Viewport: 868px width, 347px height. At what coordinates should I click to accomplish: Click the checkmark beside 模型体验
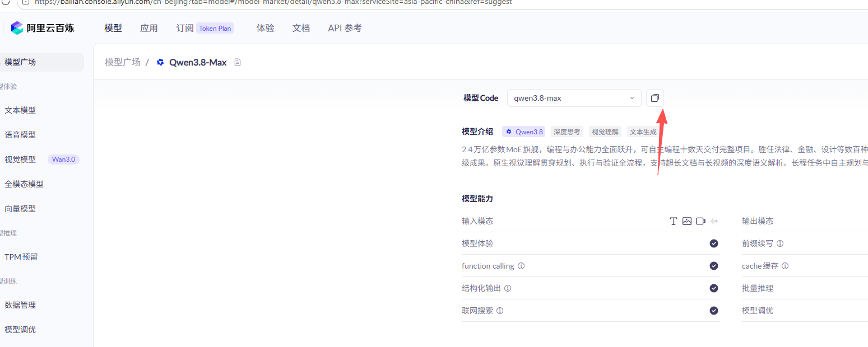714,243
